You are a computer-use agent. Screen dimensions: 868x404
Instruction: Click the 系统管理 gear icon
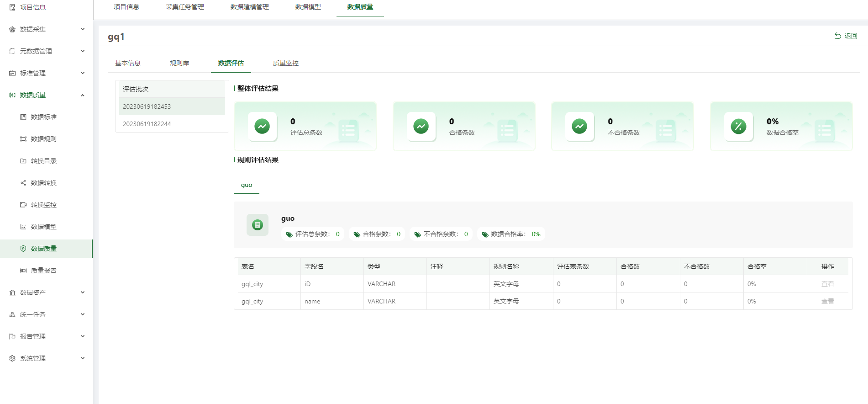click(x=12, y=358)
